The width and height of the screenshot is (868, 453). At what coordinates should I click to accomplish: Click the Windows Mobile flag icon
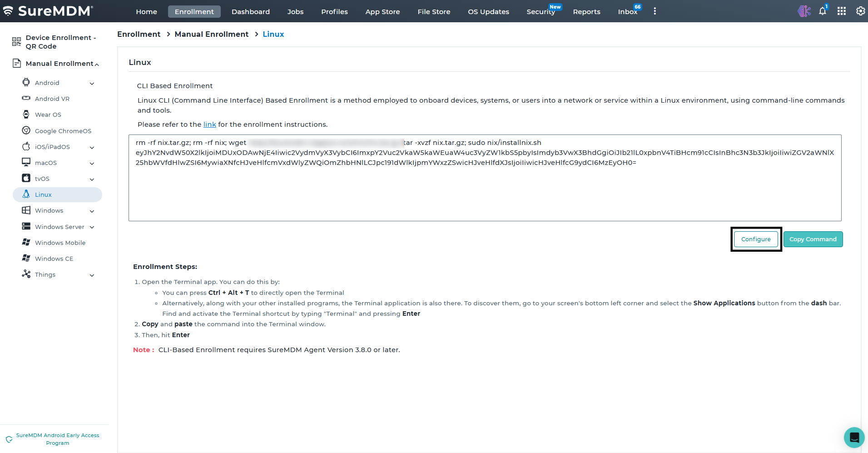[26, 242]
